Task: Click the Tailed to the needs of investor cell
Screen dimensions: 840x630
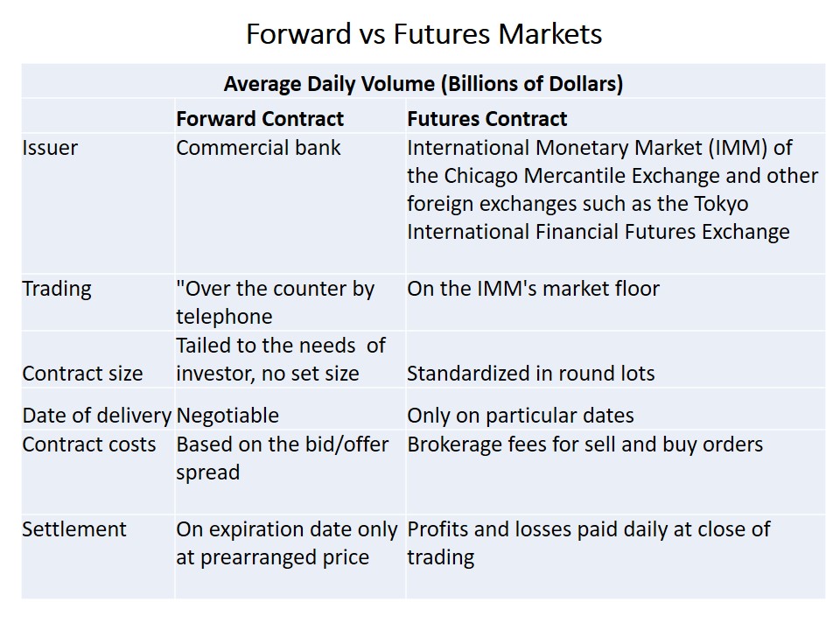Action: pyautogui.click(x=280, y=359)
